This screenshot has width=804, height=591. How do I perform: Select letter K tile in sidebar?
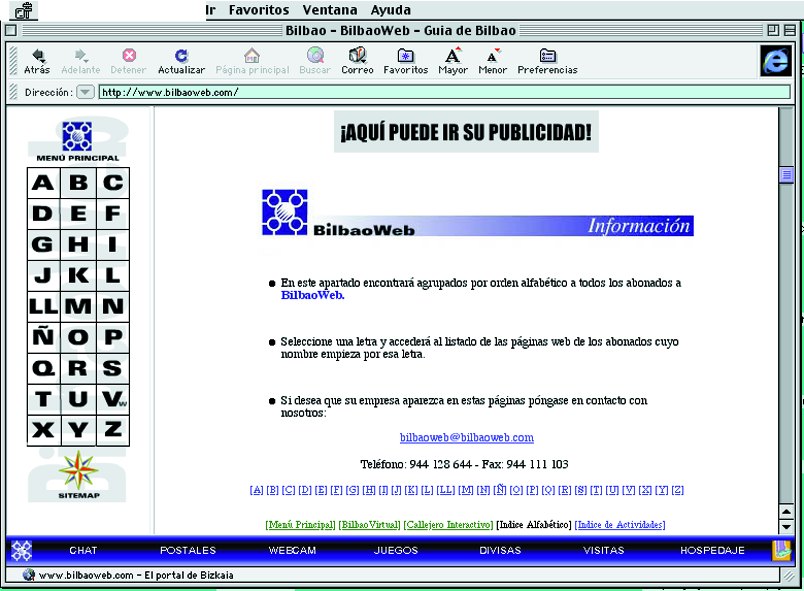(78, 275)
